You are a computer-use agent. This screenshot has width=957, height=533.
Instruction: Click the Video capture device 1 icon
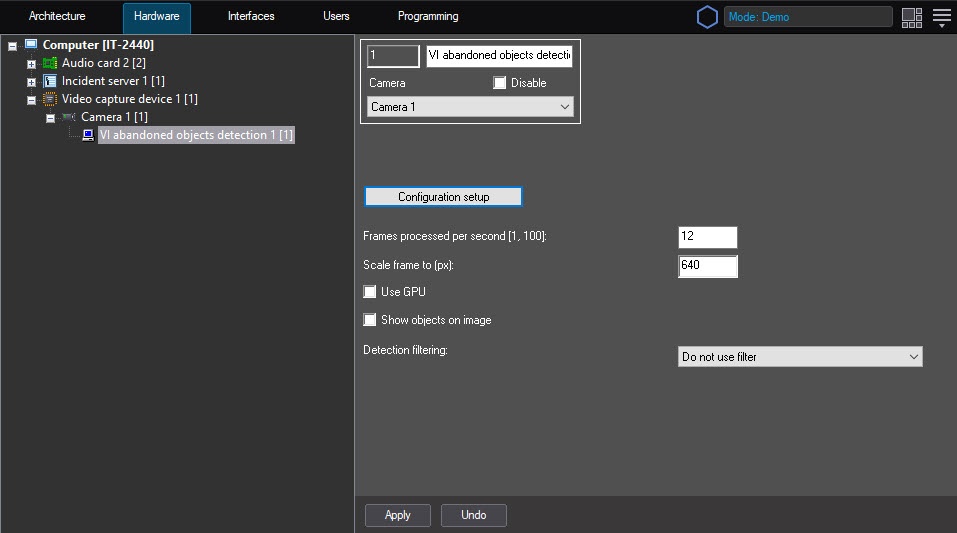49,99
